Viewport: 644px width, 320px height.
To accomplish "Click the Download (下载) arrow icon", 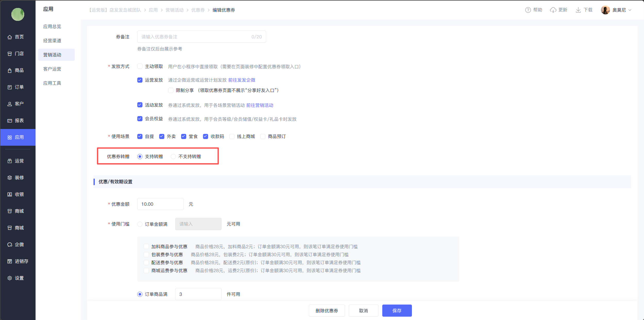I will 578,10.
